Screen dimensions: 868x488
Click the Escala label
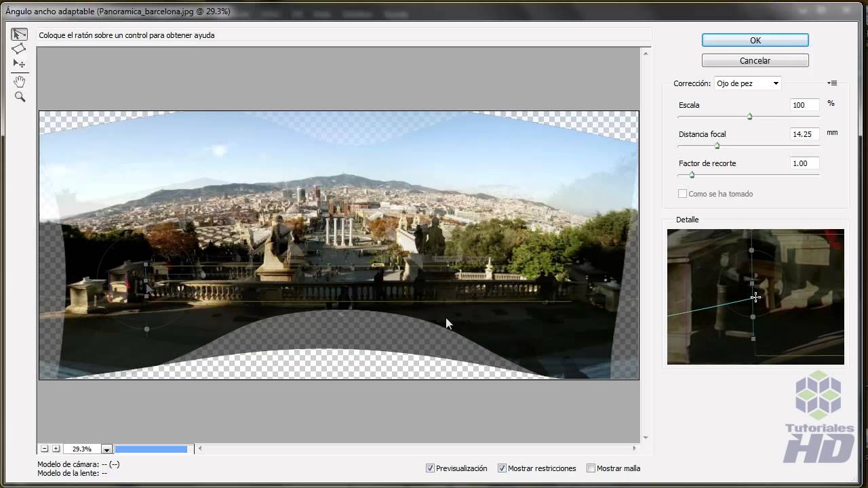tap(689, 105)
